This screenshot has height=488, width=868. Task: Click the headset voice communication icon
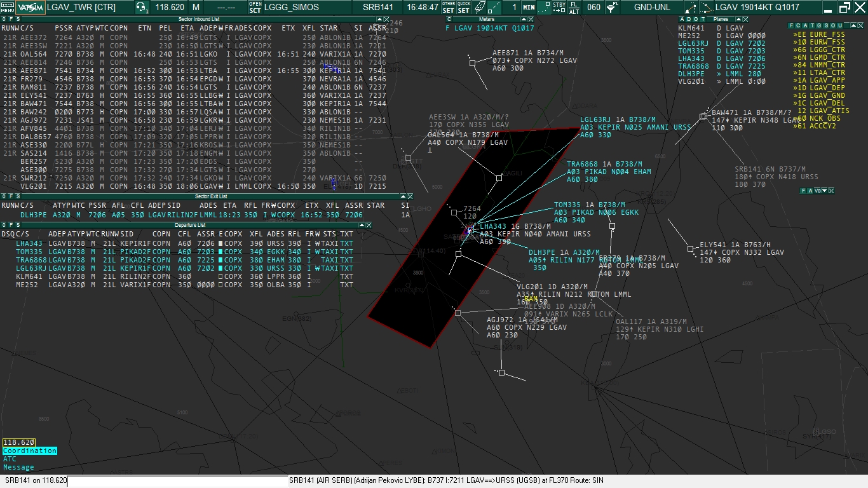coord(142,8)
